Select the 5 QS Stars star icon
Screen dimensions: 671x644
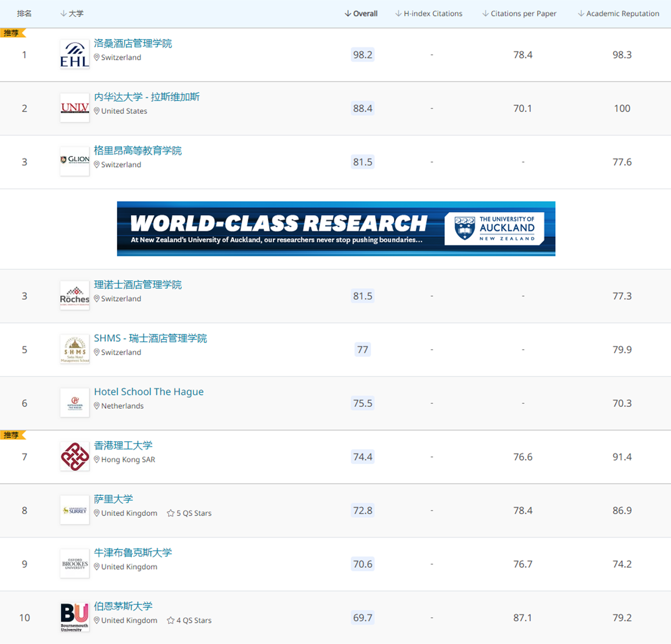pos(170,513)
